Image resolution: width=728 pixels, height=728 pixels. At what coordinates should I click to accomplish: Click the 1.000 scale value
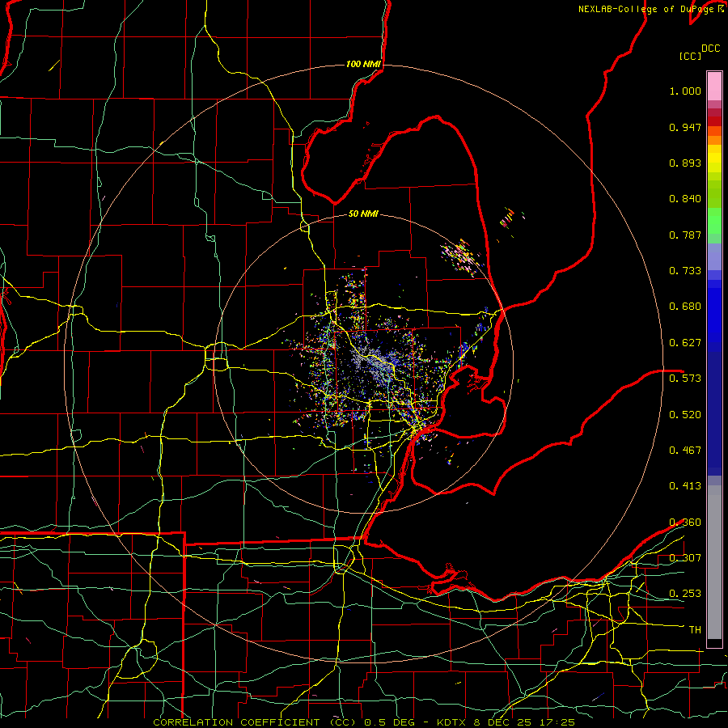coord(685,91)
